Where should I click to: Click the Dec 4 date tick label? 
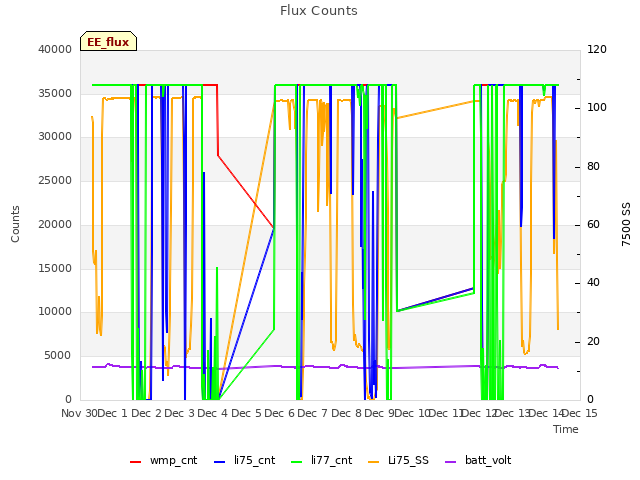pyautogui.click(x=213, y=413)
